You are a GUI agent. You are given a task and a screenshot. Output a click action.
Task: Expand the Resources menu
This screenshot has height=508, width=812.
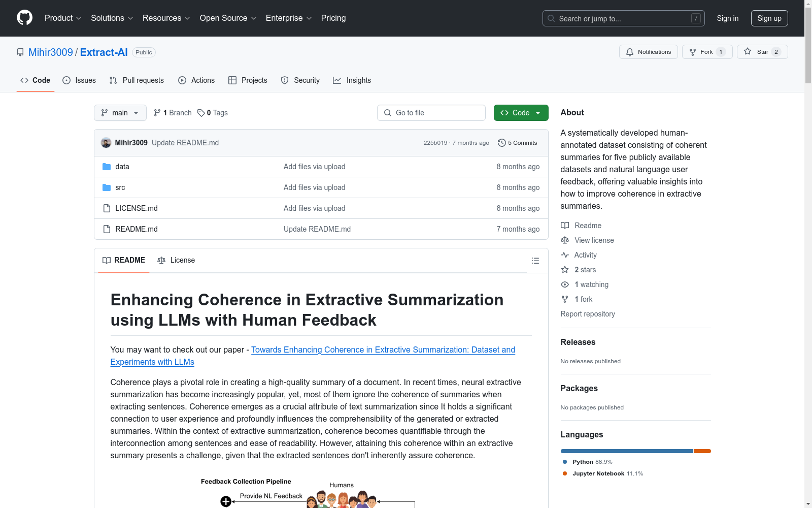tap(166, 18)
